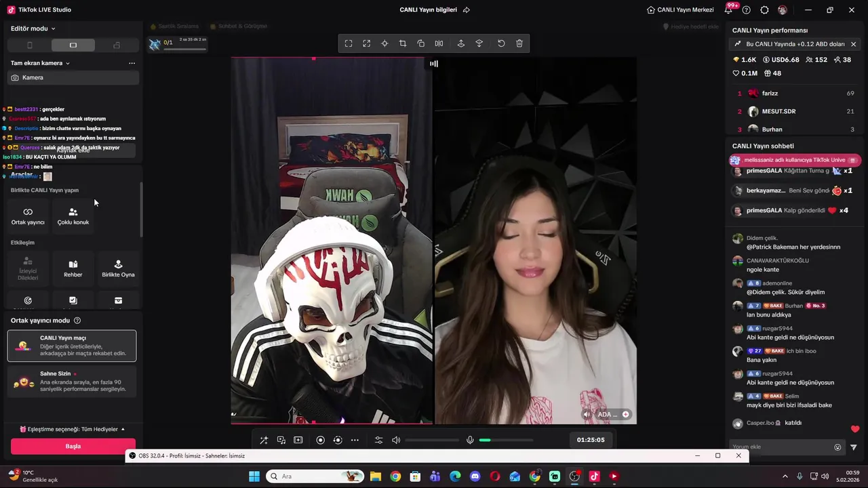
Task: Open Discord from the taskbar
Action: point(475,476)
